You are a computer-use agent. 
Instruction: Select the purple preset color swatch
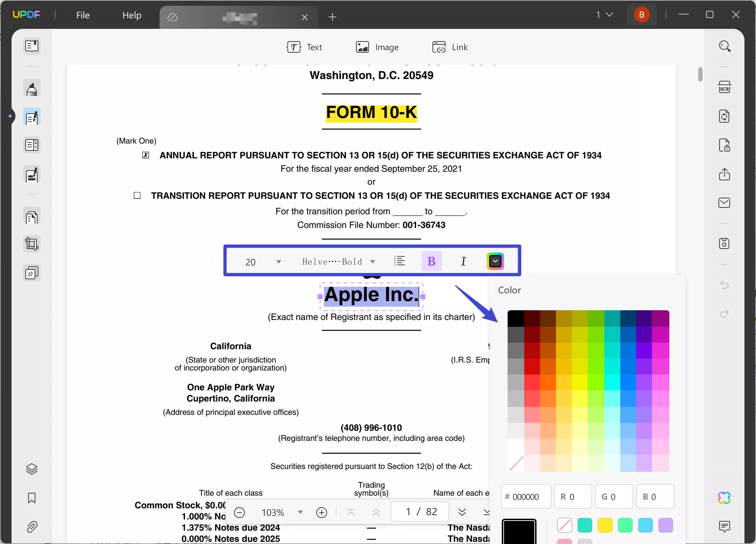[666, 525]
